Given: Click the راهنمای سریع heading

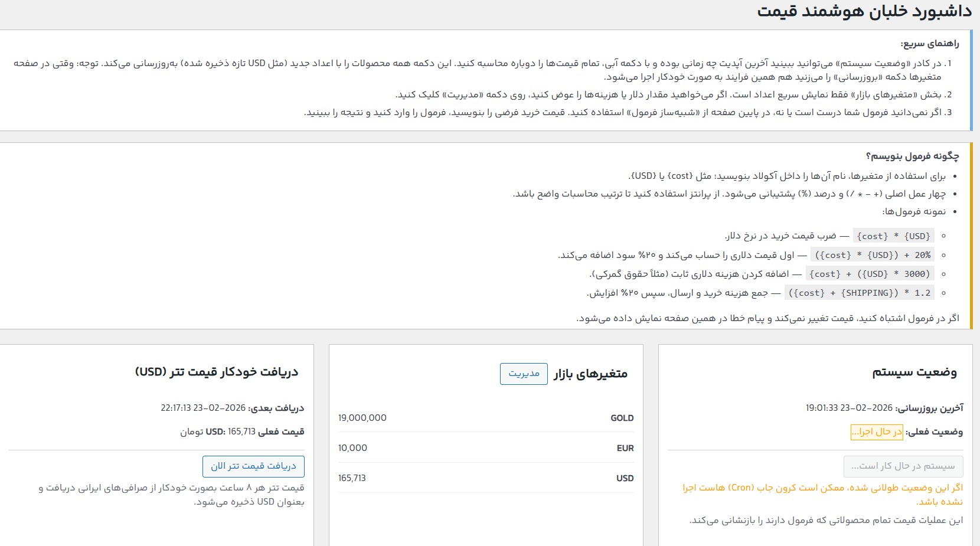Looking at the screenshot, I should [930, 44].
